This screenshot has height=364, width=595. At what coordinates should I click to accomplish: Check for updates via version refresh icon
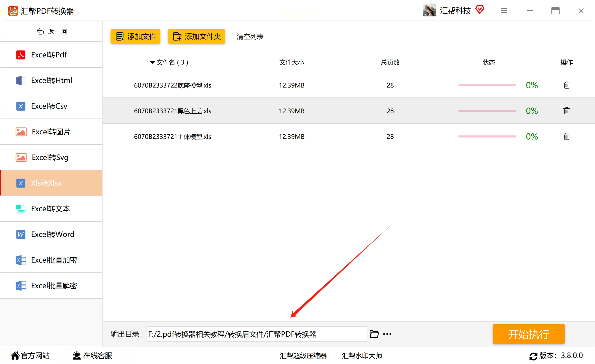pyautogui.click(x=533, y=356)
